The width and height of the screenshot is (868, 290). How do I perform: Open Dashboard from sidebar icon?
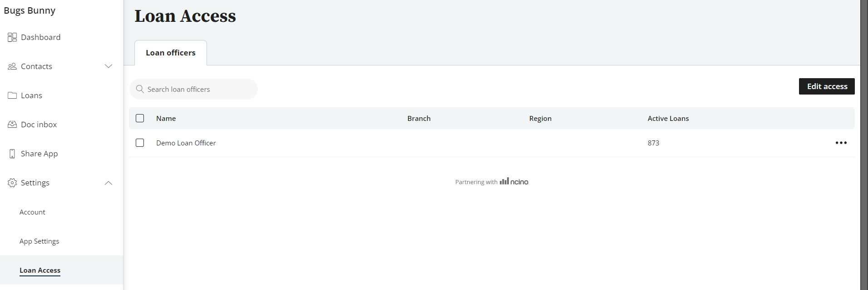(12, 37)
